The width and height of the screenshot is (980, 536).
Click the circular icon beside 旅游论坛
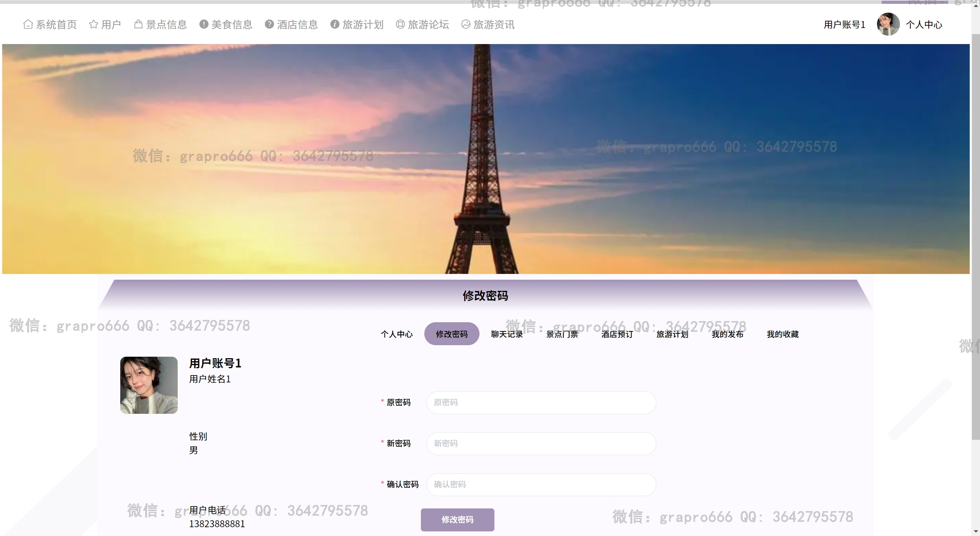(400, 25)
